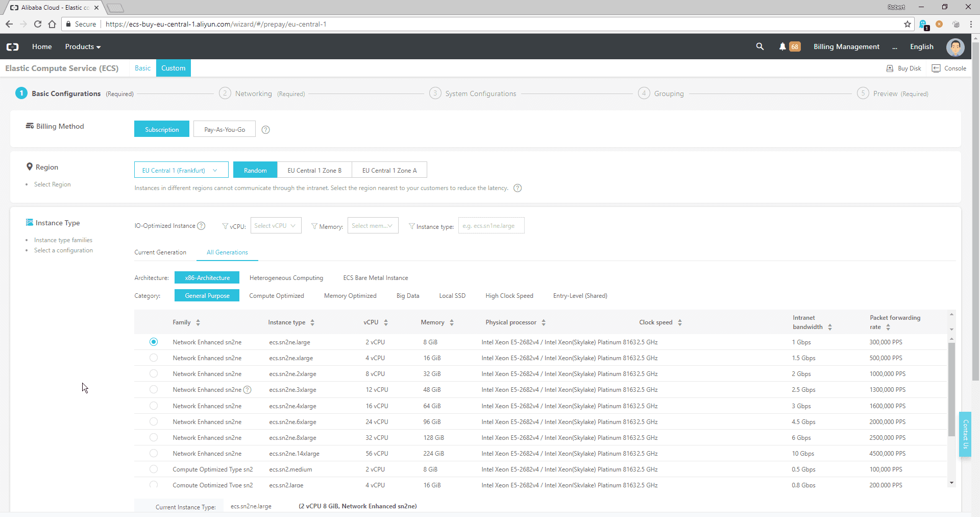Image resolution: width=980 pixels, height=517 pixels.
Task: Click the Instance type filter input
Action: pyautogui.click(x=491, y=226)
